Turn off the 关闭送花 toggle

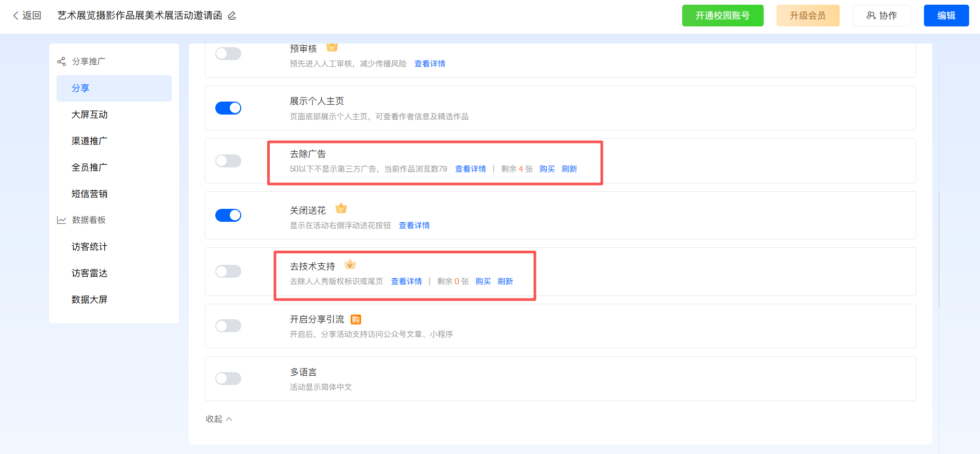click(x=228, y=215)
